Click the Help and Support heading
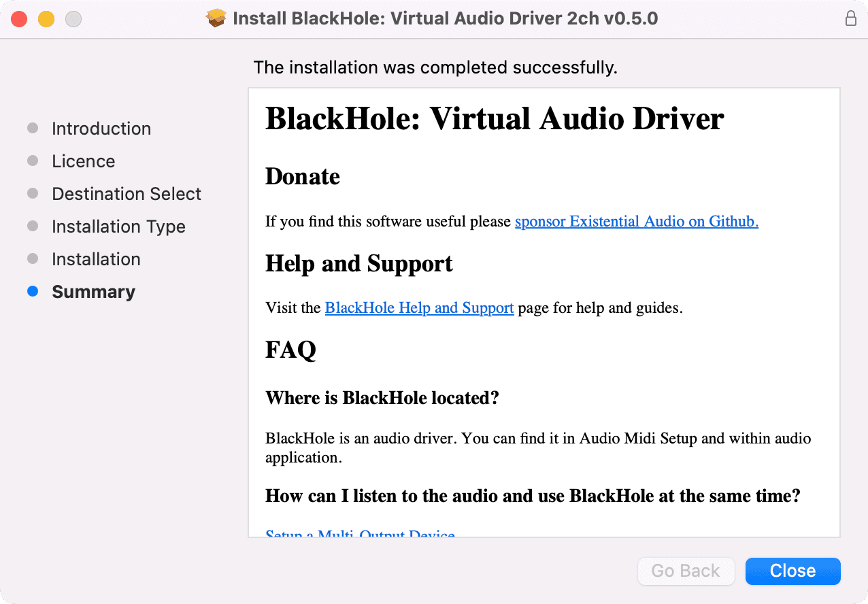The width and height of the screenshot is (868, 604). [x=359, y=264]
